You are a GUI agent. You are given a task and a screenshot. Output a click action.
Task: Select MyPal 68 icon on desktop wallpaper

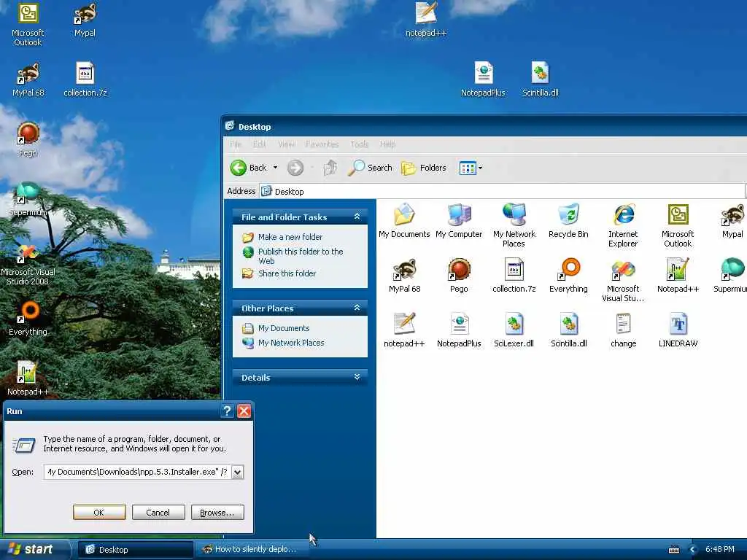pyautogui.click(x=28, y=80)
